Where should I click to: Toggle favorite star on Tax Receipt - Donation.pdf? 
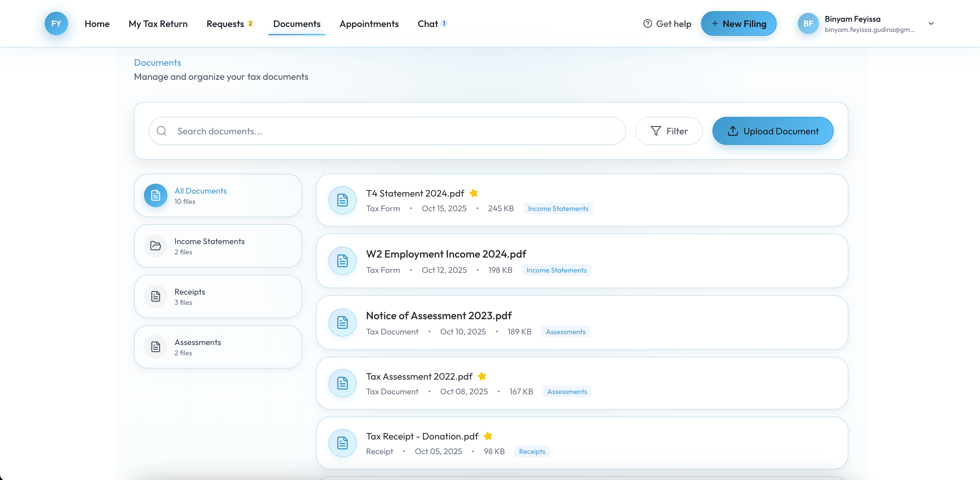click(x=488, y=436)
